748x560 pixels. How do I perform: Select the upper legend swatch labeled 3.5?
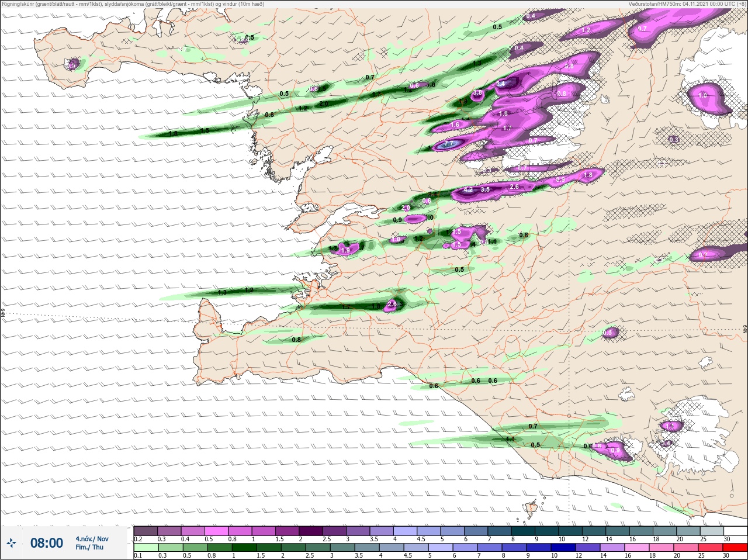tap(383, 531)
